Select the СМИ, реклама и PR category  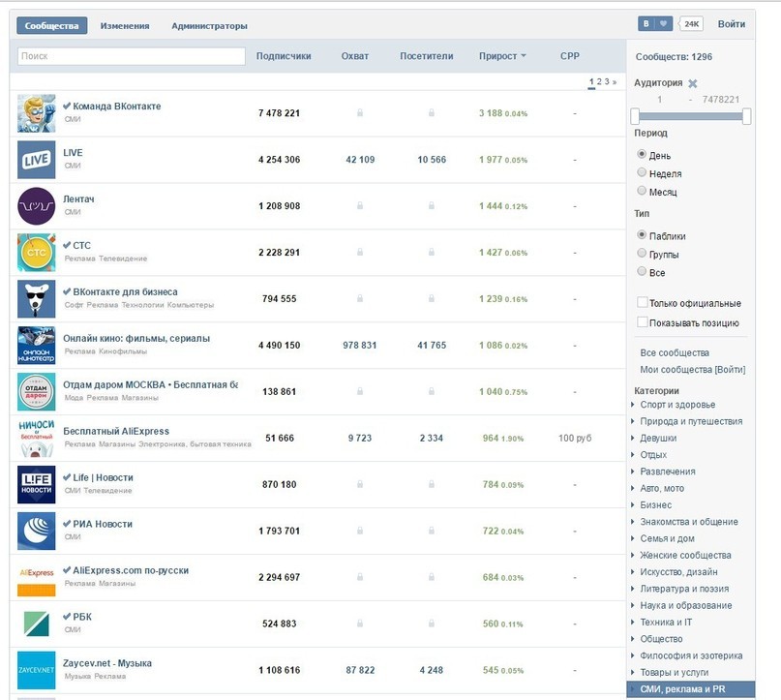coord(691,689)
